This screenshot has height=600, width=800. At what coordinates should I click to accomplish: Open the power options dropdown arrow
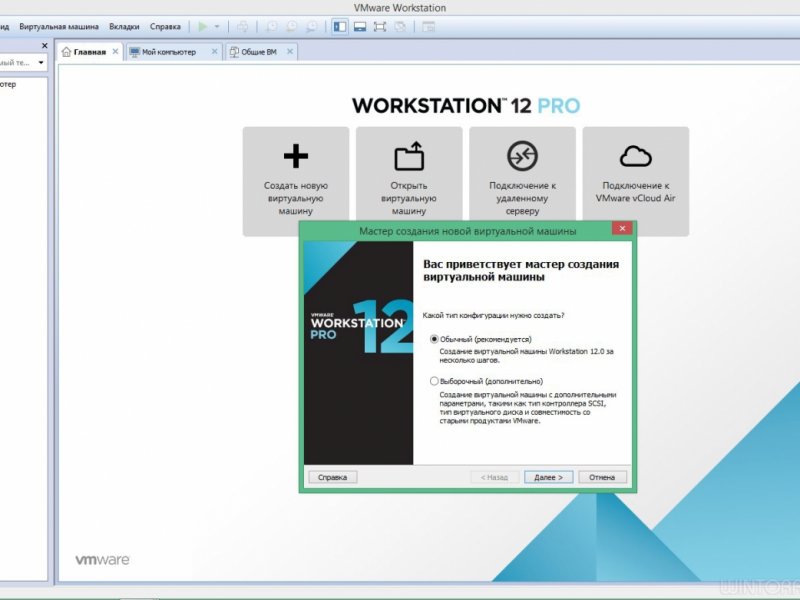(x=217, y=27)
